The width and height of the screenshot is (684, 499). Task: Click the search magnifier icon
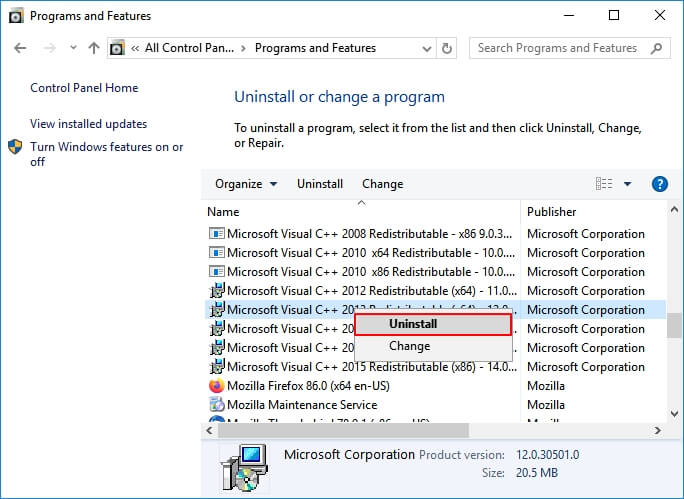[x=656, y=48]
